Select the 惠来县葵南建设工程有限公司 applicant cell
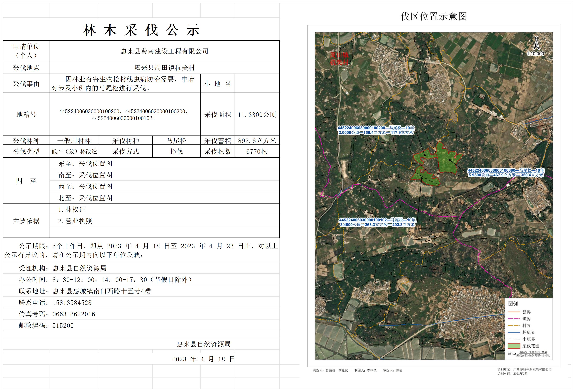The height and width of the screenshot is (392, 574). pyautogui.click(x=164, y=51)
